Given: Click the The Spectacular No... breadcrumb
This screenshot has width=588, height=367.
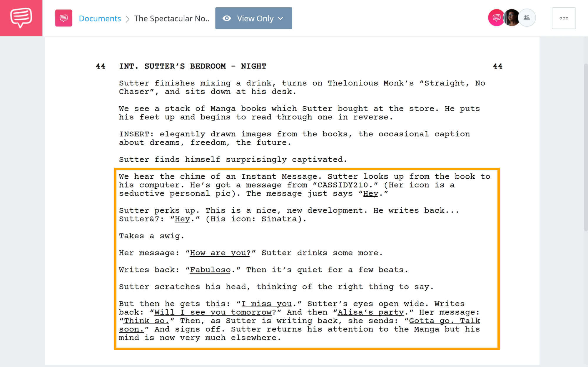Looking at the screenshot, I should pos(171,18).
